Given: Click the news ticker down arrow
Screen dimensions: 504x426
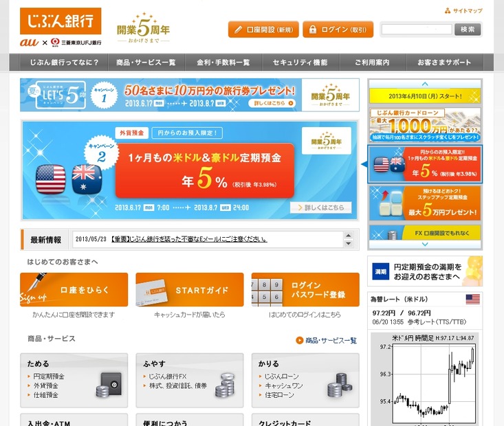Looking at the screenshot, I should pos(349,243).
